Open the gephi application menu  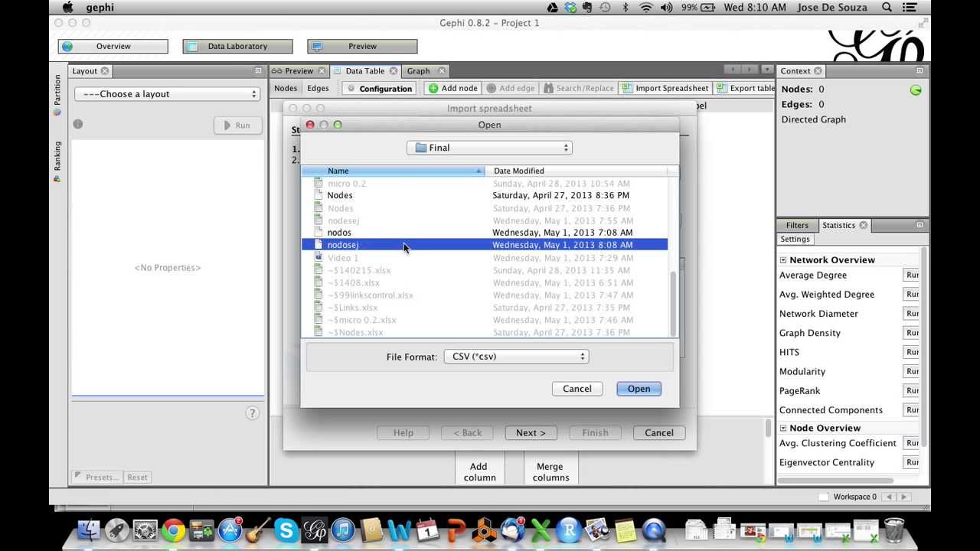point(100,8)
